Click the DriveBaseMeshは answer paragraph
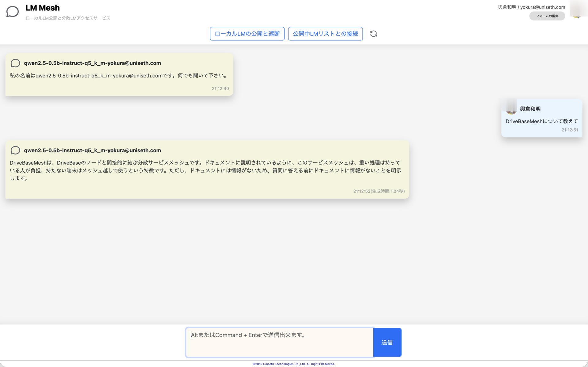The width and height of the screenshot is (588, 367). (x=205, y=170)
